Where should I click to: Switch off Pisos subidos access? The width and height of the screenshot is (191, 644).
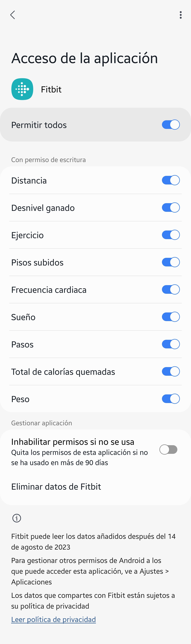[x=171, y=262]
